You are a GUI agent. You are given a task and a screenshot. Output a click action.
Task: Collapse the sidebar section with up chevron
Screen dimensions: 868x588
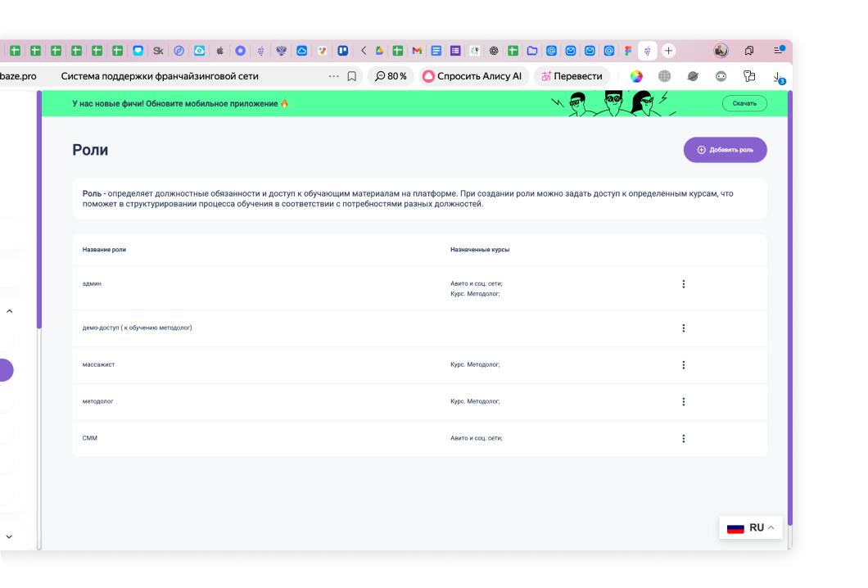10,311
